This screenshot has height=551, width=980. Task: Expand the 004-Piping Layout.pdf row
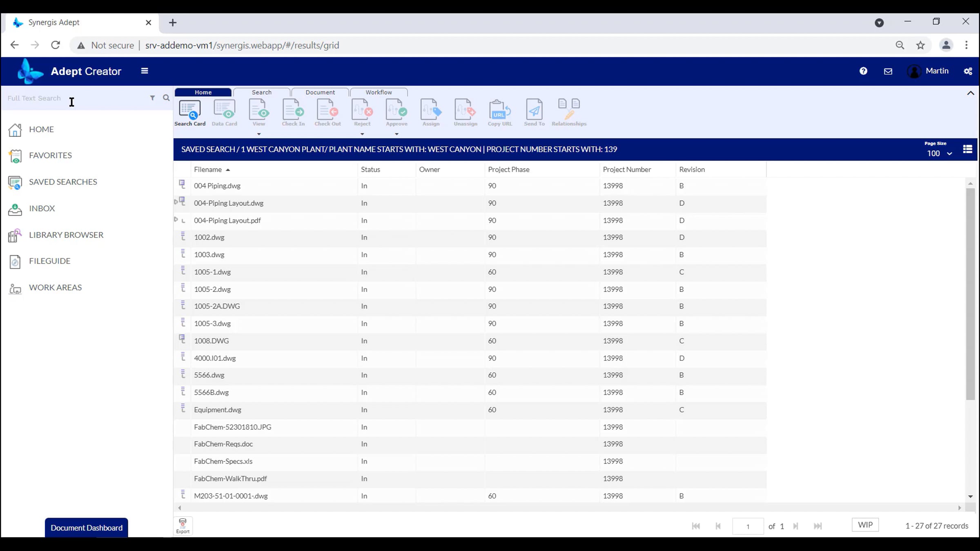[176, 219]
